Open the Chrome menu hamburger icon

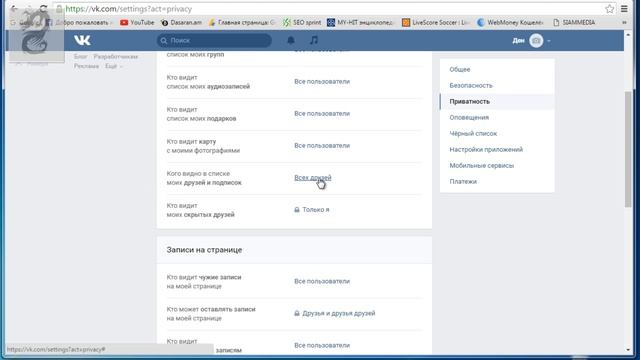pyautogui.click(x=624, y=9)
